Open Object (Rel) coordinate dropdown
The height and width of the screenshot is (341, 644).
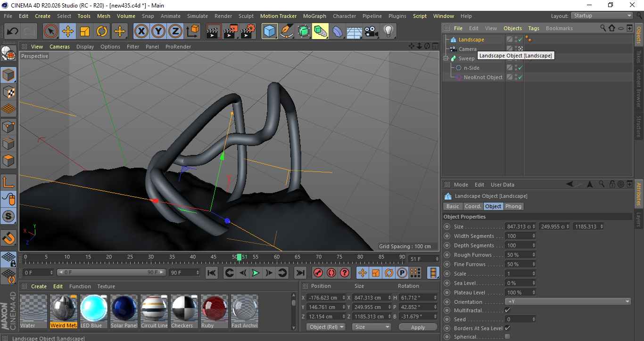click(326, 327)
